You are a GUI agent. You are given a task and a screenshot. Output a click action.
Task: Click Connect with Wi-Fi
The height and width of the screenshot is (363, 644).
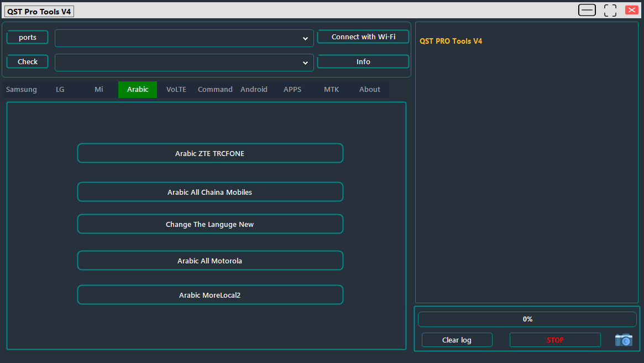[363, 37]
